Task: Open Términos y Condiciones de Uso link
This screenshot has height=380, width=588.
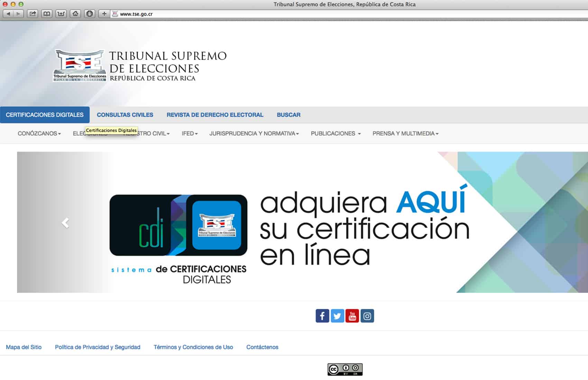Action: tap(193, 347)
